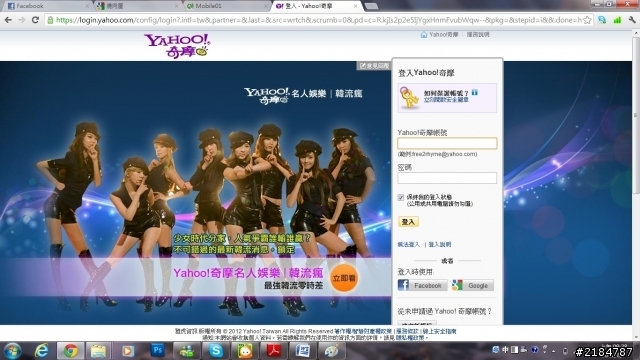Sign in with the Facebook button
Viewport: 640px width, 360px height.
pyautogui.click(x=422, y=285)
